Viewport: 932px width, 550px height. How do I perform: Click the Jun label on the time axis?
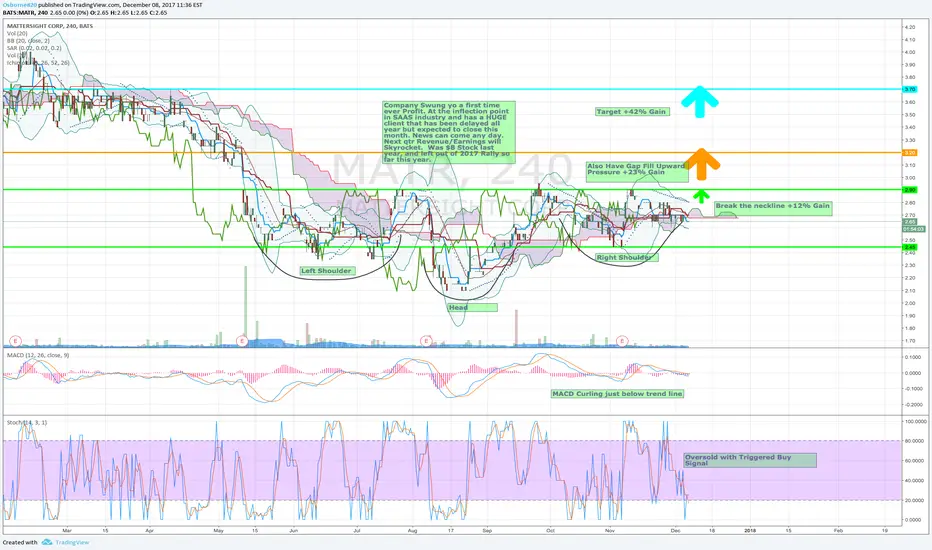point(293,530)
